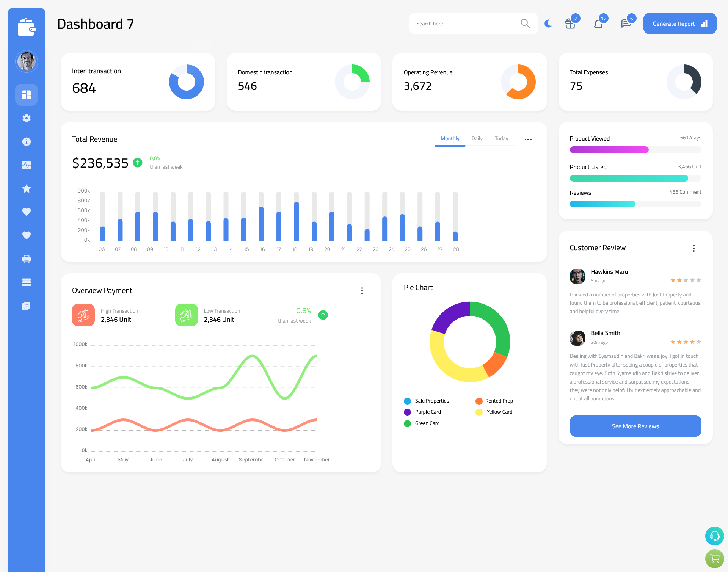Select Product Viewed progress bar slider
Viewport: 728px width, 572px height.
636,149
